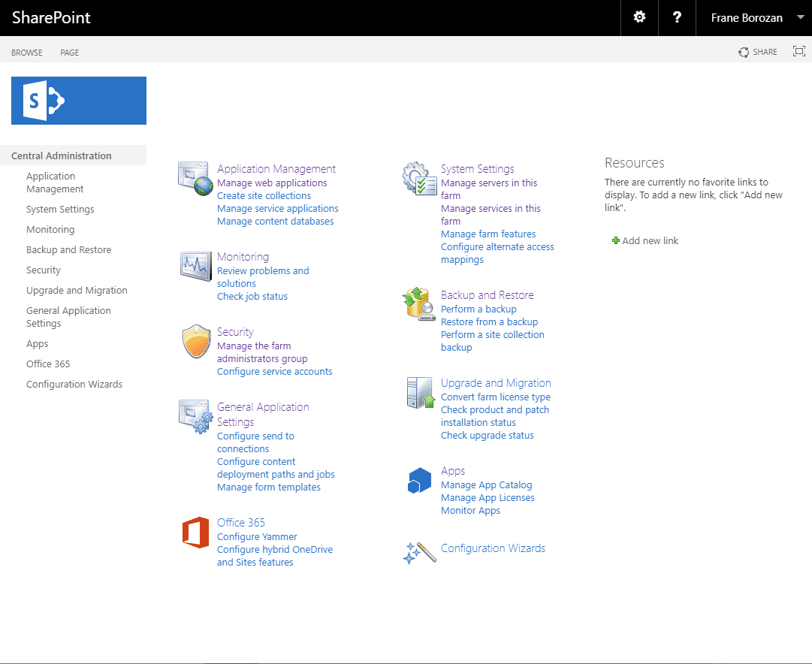Click the Manage content databases link
The width and height of the screenshot is (812, 664).
pos(275,221)
